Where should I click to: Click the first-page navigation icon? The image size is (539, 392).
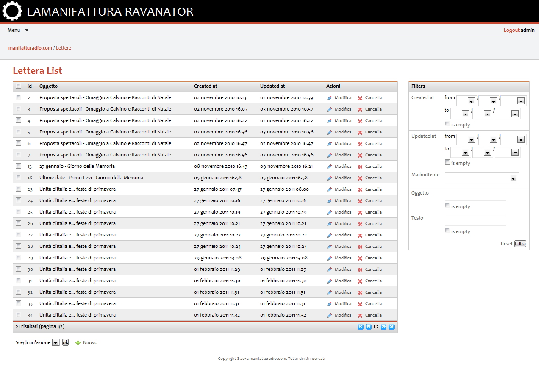361,326
